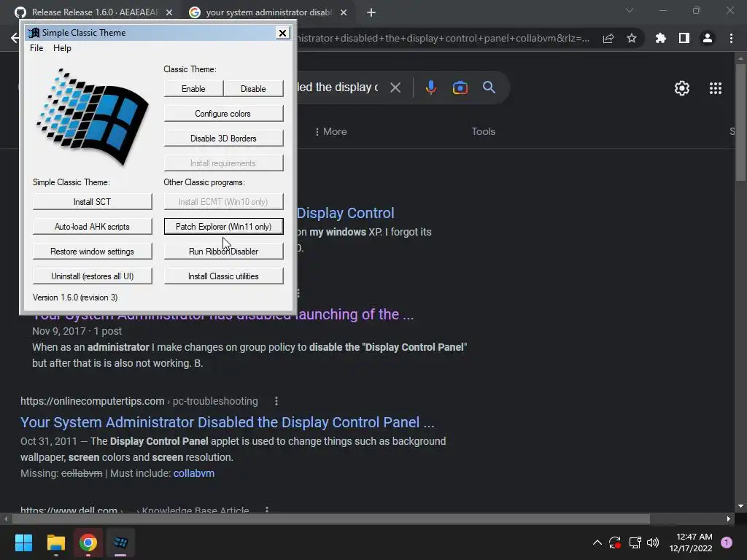Click Simple Classic Theme title bar icon

tap(34, 32)
